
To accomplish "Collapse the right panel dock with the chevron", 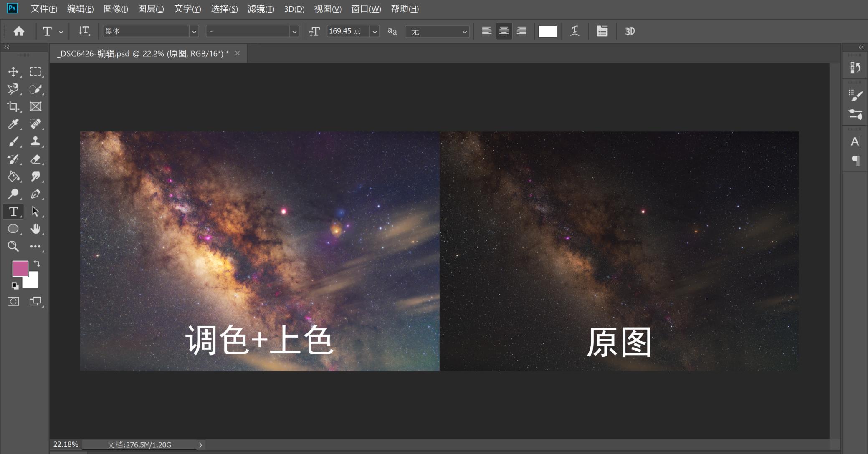I will pos(860,47).
